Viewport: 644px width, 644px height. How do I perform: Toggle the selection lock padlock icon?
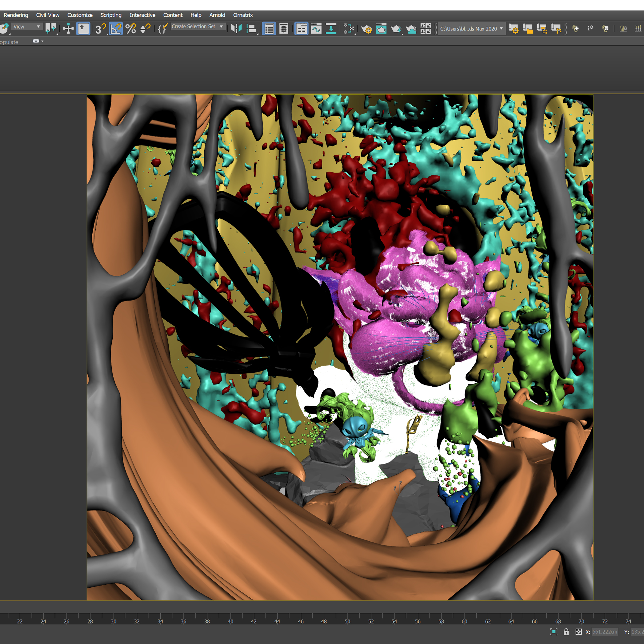[x=566, y=632]
